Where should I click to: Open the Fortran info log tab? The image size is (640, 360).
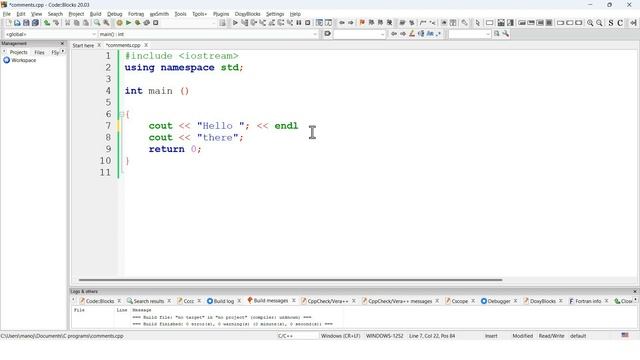588,301
